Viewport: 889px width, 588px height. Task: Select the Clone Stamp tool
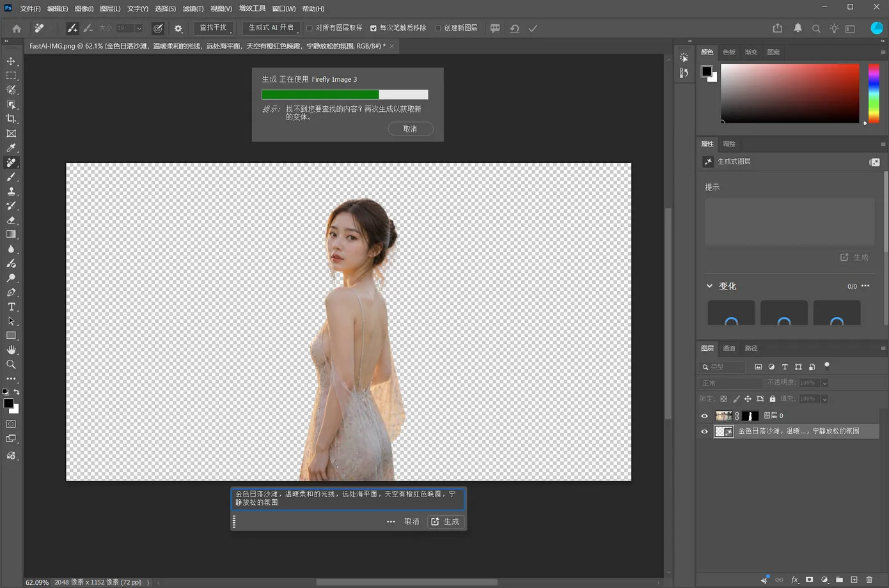click(x=11, y=191)
